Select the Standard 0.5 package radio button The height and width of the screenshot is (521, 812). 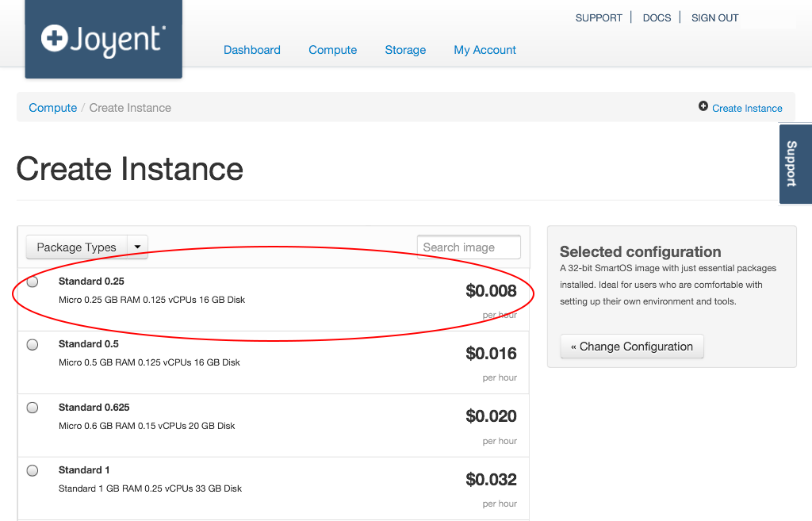(32, 344)
